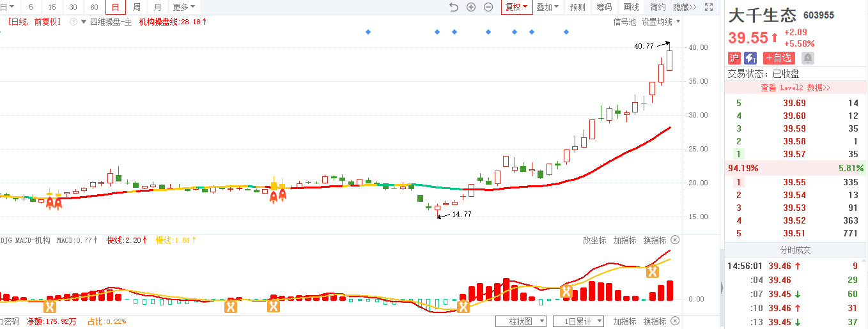Click buy level 1 price 39.55
Viewport: 868px width, 329px height.
[794, 182]
